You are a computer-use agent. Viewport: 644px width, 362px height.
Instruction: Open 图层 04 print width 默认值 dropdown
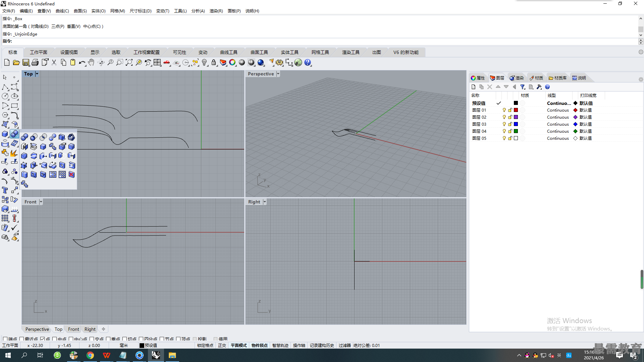coord(585,131)
